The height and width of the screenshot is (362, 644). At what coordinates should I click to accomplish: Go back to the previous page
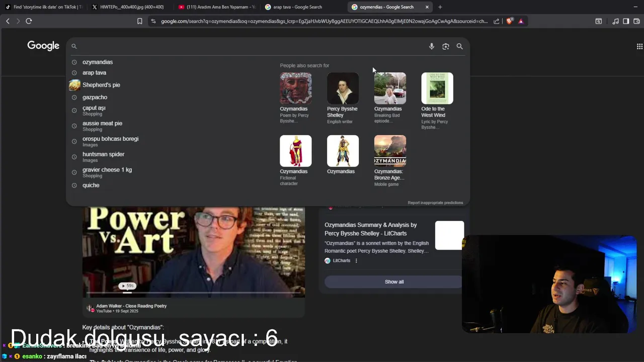point(8,21)
